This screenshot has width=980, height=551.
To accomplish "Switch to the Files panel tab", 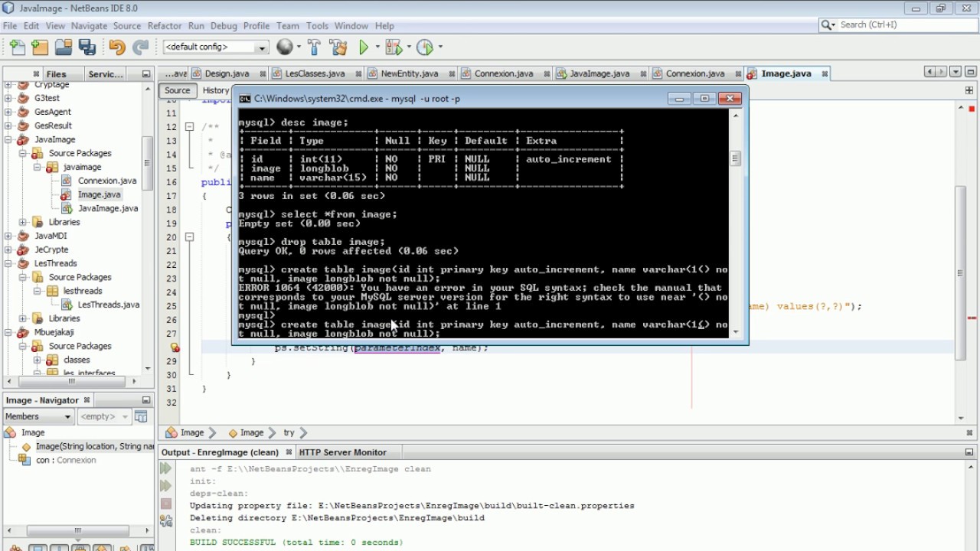I will [56, 74].
